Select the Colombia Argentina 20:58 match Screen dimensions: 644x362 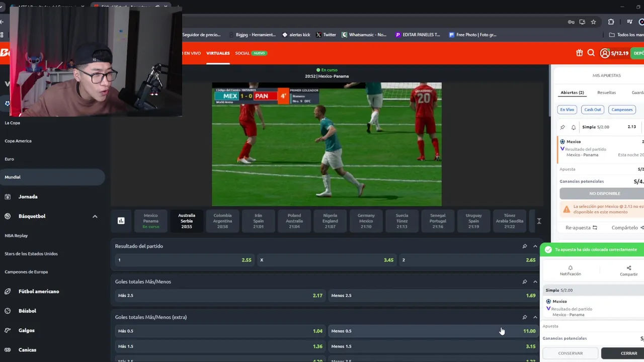[x=222, y=221]
